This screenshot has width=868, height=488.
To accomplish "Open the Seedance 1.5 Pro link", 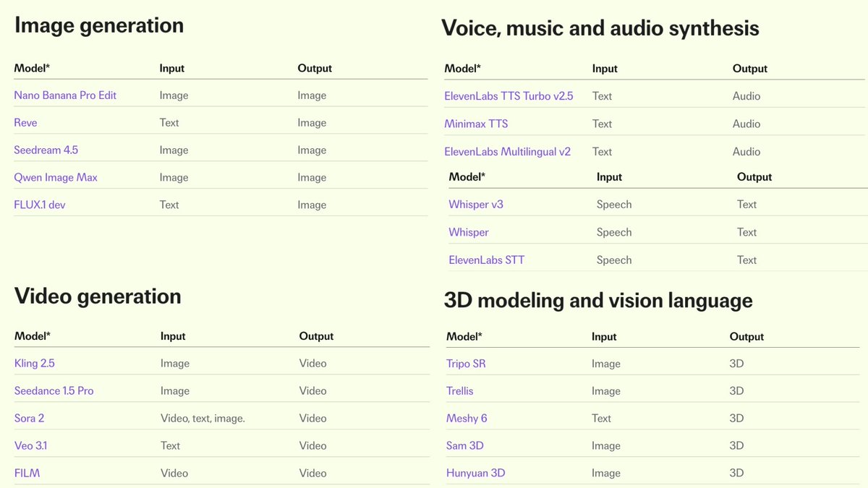I will coord(54,391).
